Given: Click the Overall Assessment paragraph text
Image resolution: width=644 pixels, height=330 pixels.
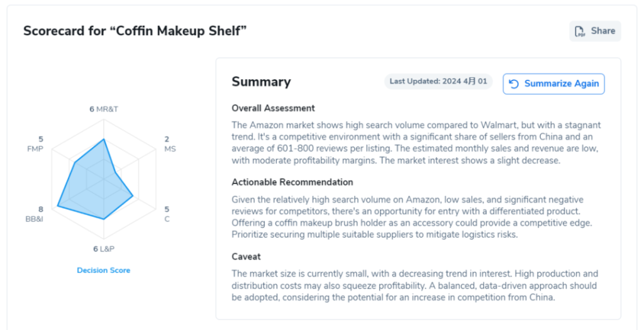Looking at the screenshot, I should tap(416, 143).
